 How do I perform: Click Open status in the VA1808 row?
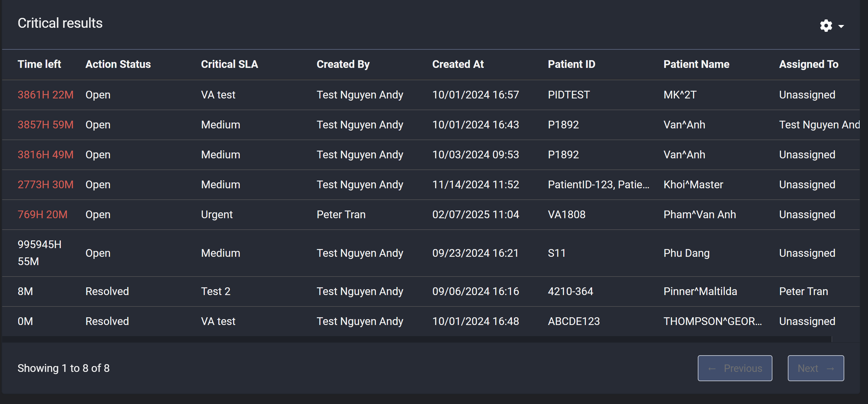pos(98,215)
